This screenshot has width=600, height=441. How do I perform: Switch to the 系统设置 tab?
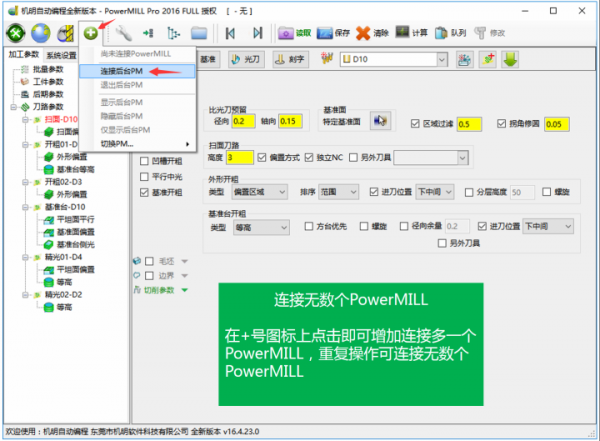coord(61,56)
